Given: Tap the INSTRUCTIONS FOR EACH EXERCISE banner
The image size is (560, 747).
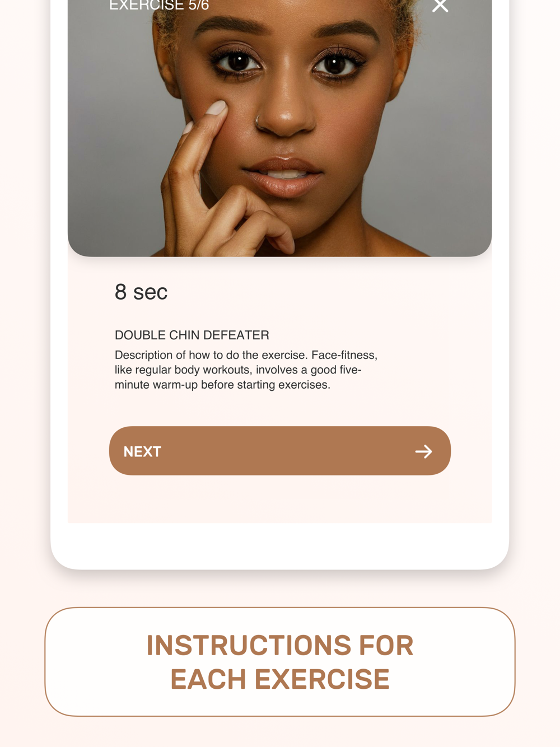Looking at the screenshot, I should coord(280,661).
